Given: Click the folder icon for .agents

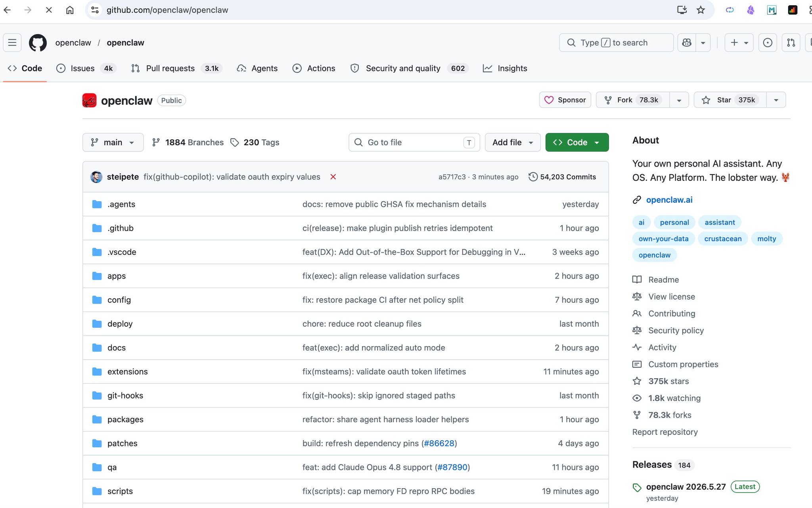Looking at the screenshot, I should [x=97, y=204].
